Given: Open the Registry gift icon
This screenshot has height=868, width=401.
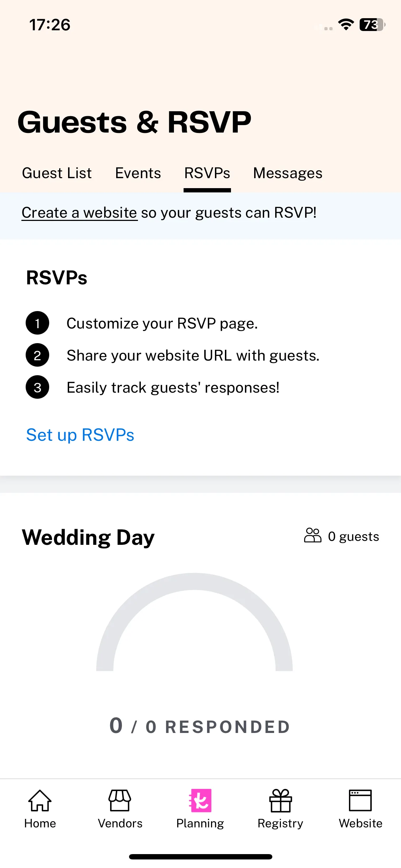Looking at the screenshot, I should click(x=281, y=800).
